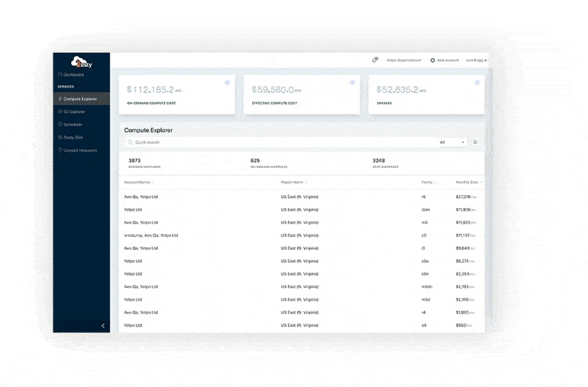Sort by the Account Names column
This screenshot has height=387, width=588.
coord(138,182)
